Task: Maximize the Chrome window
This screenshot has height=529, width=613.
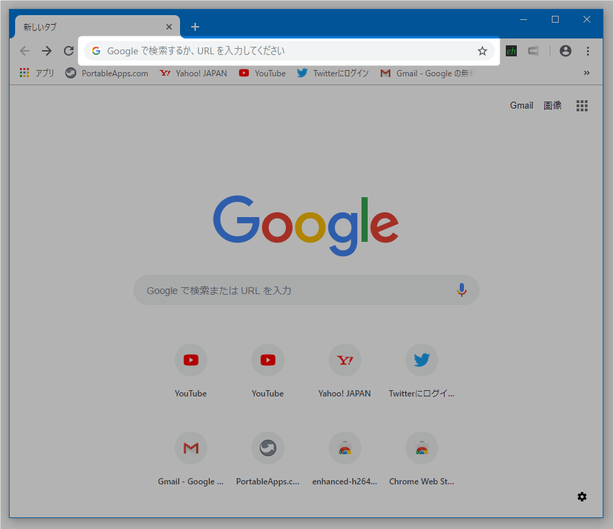Action: pos(555,19)
